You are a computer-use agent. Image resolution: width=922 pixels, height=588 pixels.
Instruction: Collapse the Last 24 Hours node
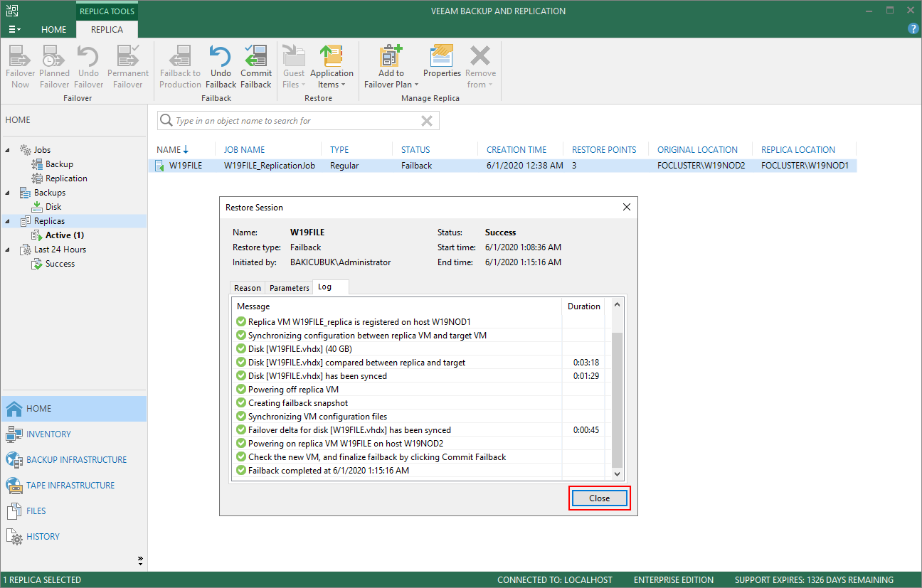click(x=9, y=250)
